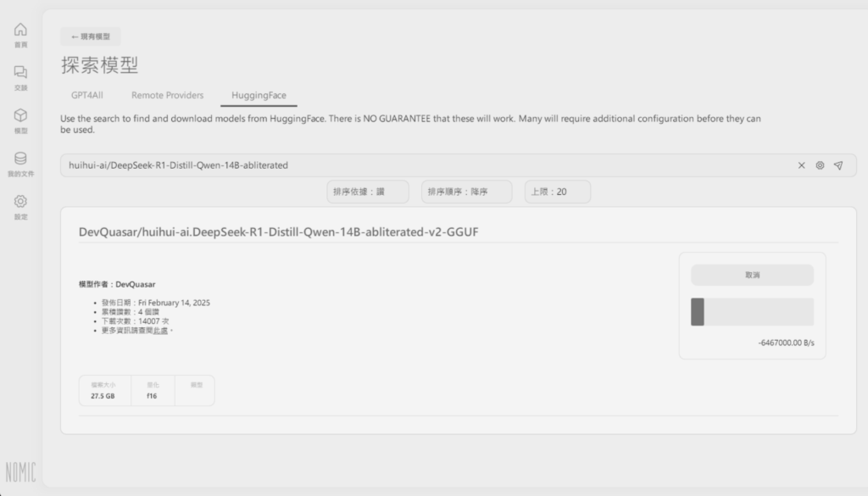
Task: Click the model download progress bar
Action: tap(753, 312)
